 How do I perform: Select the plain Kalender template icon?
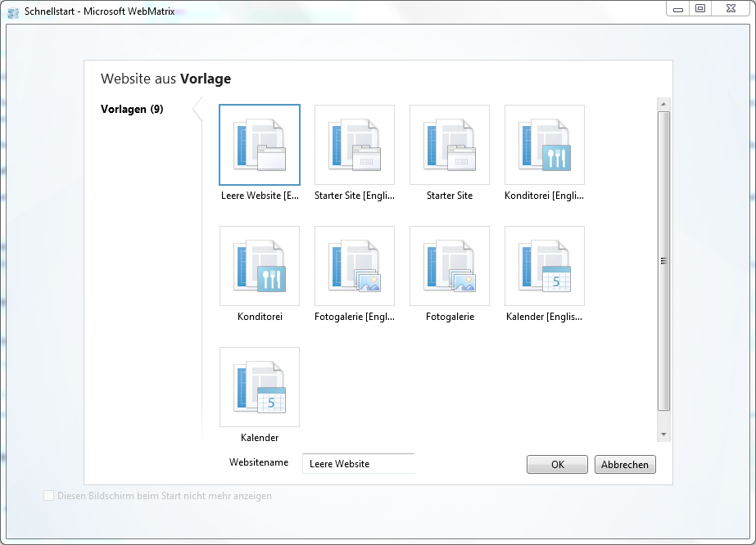(x=260, y=387)
